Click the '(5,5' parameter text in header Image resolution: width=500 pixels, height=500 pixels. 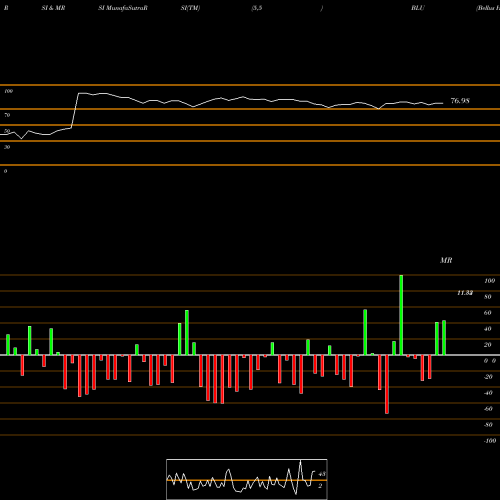(x=257, y=8)
